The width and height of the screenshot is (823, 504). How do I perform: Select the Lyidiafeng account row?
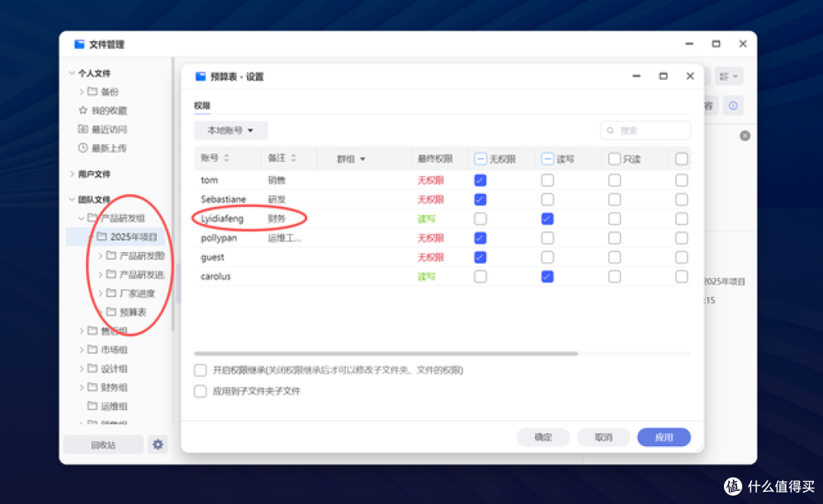443,219
